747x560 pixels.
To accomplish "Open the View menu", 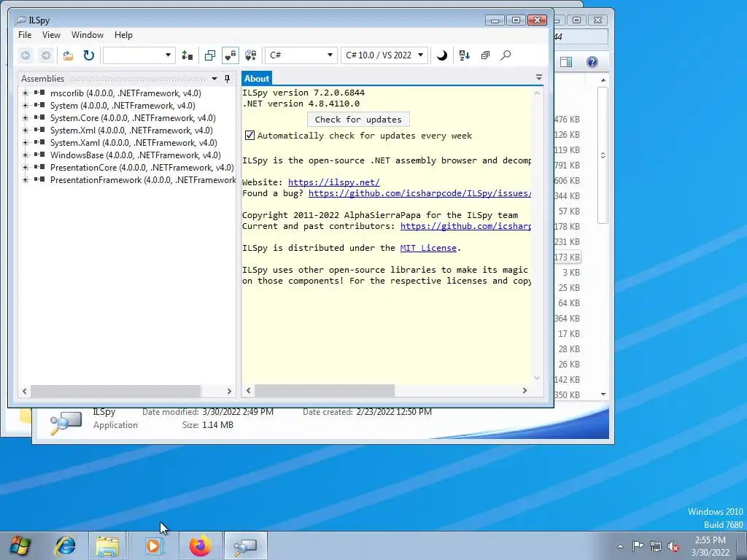I will 51,35.
